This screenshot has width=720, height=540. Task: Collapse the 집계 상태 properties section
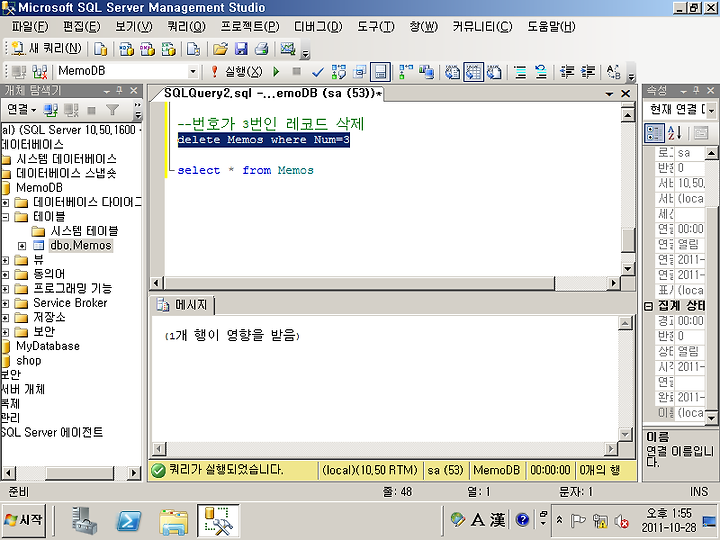click(648, 306)
